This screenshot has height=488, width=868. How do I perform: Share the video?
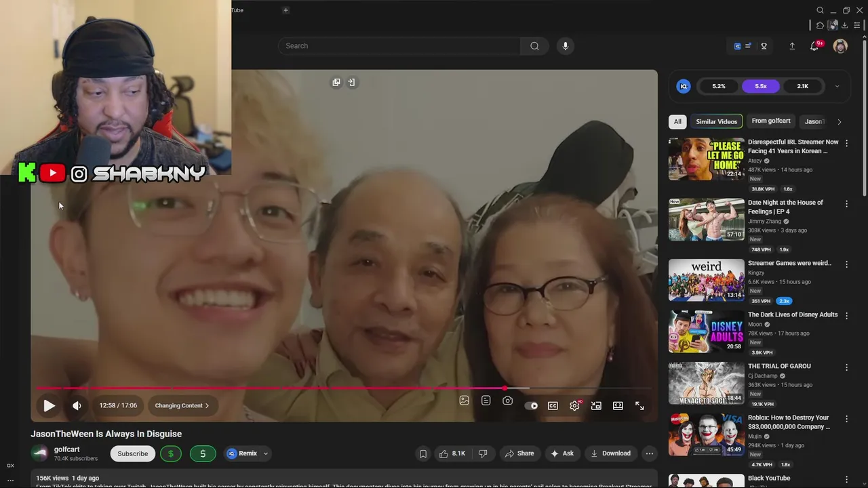point(519,453)
